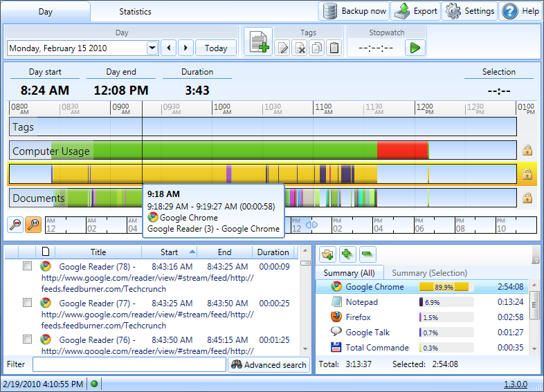This screenshot has width=544, height=392.
Task: Open Advanced search
Action: [x=269, y=364]
